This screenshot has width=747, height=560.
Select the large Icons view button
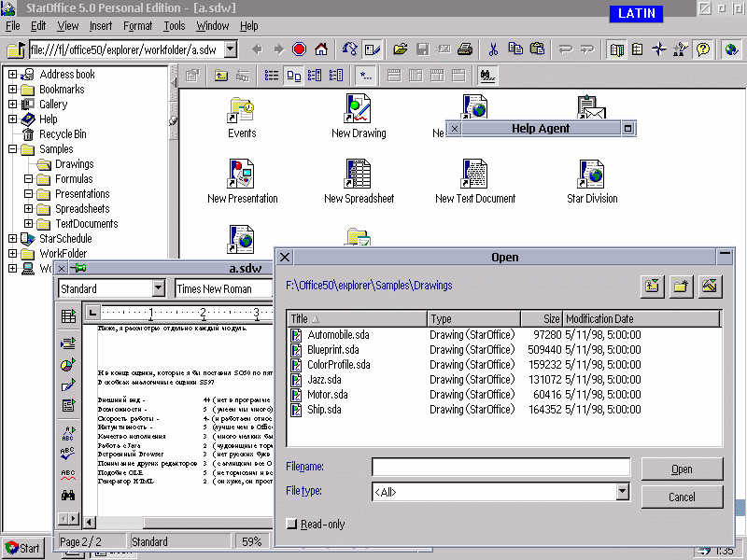coord(293,76)
